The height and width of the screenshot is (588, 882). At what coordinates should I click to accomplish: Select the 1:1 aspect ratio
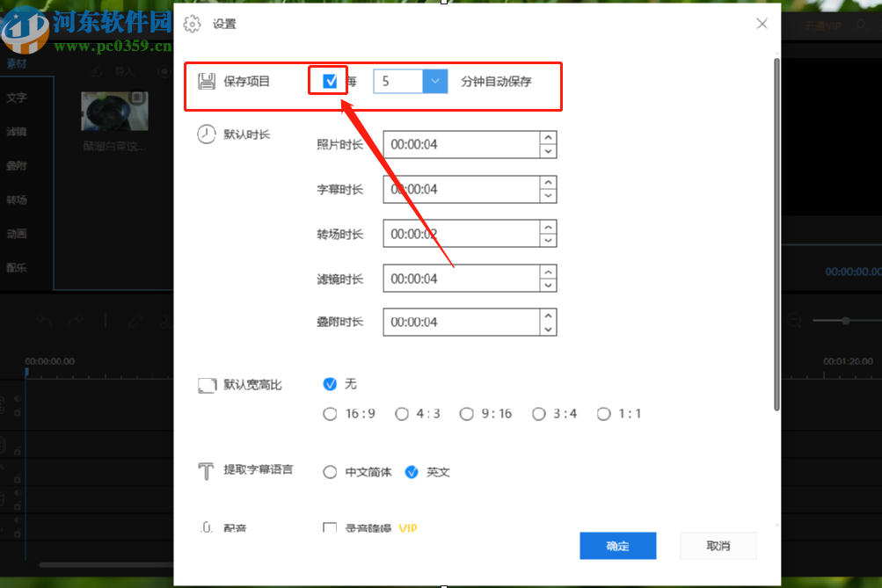click(x=603, y=414)
